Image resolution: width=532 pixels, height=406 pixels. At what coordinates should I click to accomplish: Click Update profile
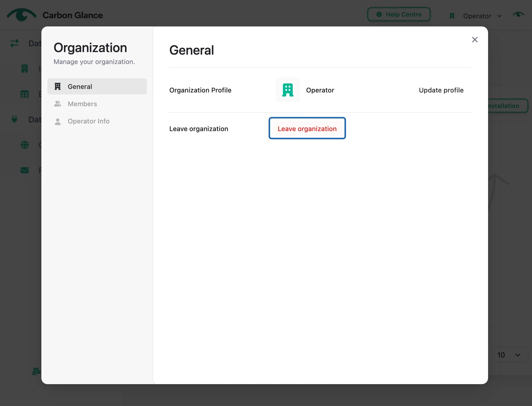441,90
